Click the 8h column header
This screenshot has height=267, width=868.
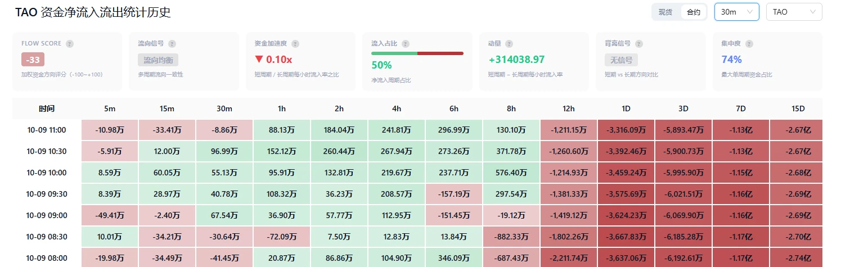click(511, 108)
